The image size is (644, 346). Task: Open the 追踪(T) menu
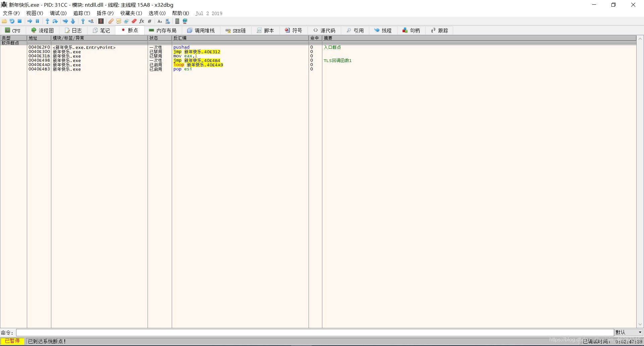pos(82,13)
